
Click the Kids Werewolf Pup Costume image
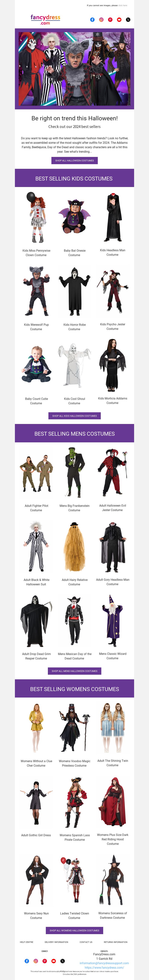pyautogui.click(x=36, y=291)
